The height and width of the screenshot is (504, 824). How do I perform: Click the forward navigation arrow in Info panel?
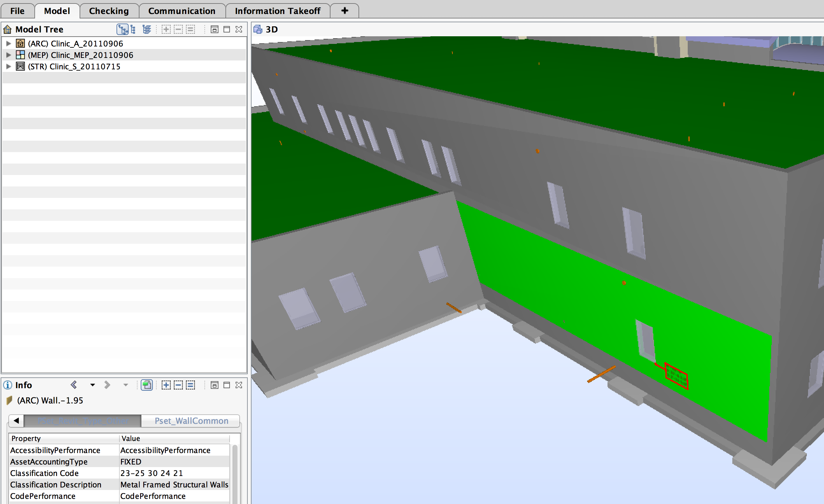[107, 385]
